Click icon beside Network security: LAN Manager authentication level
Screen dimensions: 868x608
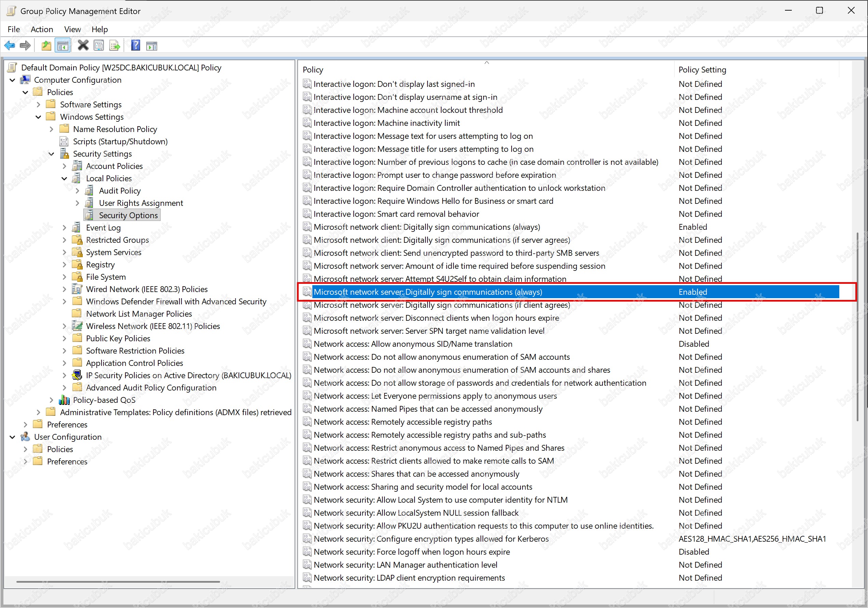click(x=307, y=565)
